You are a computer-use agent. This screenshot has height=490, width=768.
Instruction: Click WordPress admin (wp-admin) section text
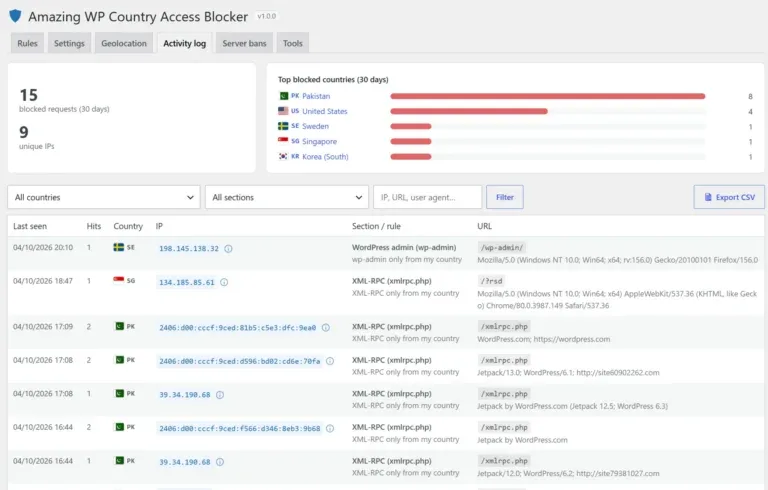(404, 247)
